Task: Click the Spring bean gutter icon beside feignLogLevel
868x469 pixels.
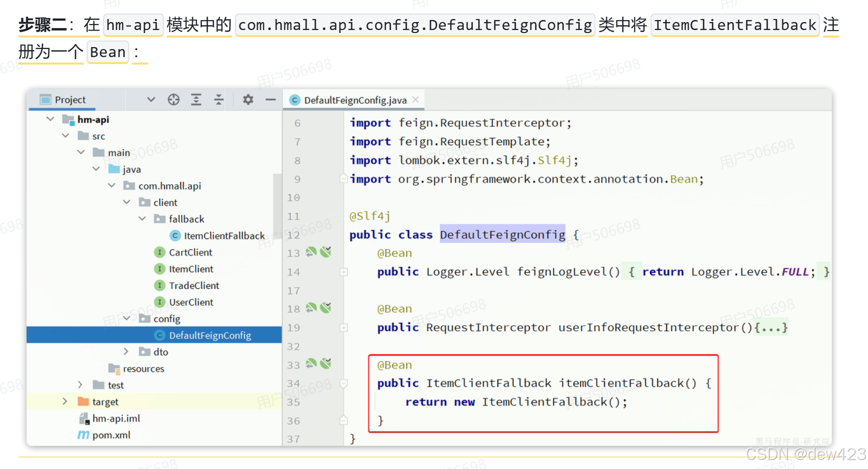Action: (311, 252)
